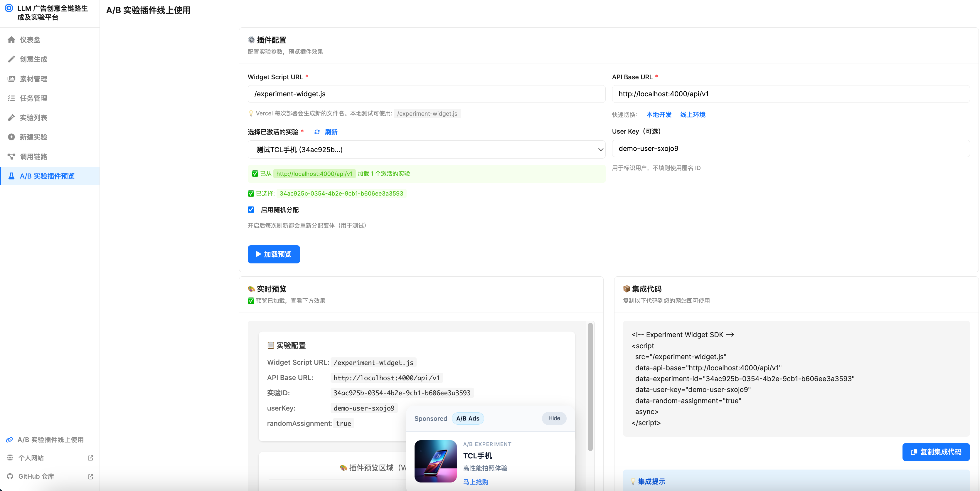Image resolution: width=980 pixels, height=491 pixels.
Task: Click the preview panel vertical scrollbar
Action: 590,387
